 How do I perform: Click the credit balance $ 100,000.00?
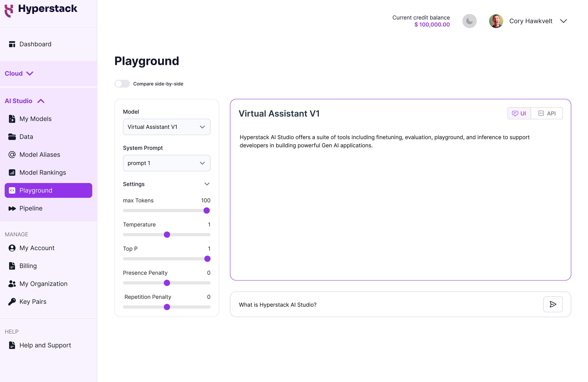(432, 25)
